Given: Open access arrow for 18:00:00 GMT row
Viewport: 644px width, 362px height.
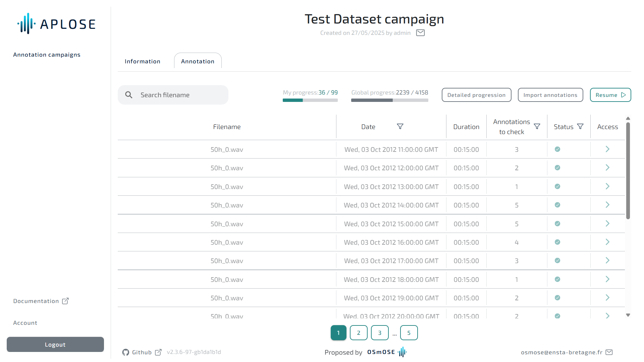Looking at the screenshot, I should [x=607, y=279].
